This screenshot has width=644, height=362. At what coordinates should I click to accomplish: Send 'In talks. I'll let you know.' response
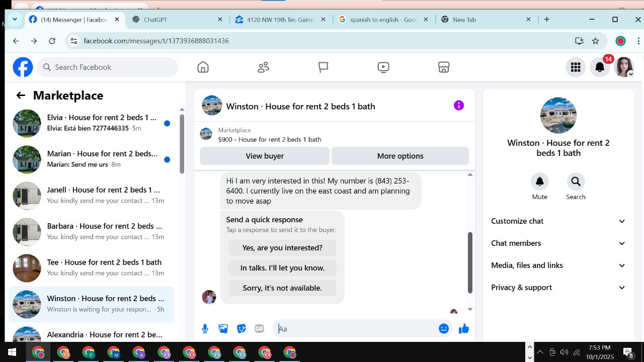282,268
